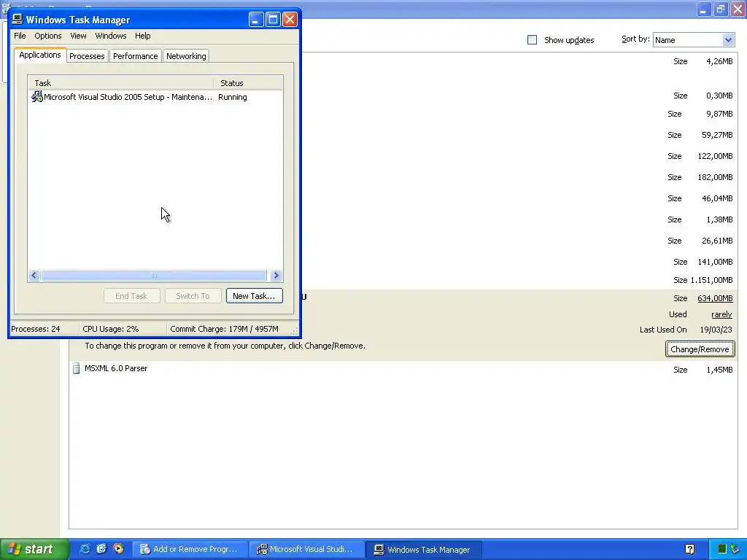The width and height of the screenshot is (747, 560).
Task: Select the MSXML 6.0 Parser entry
Action: (116, 368)
